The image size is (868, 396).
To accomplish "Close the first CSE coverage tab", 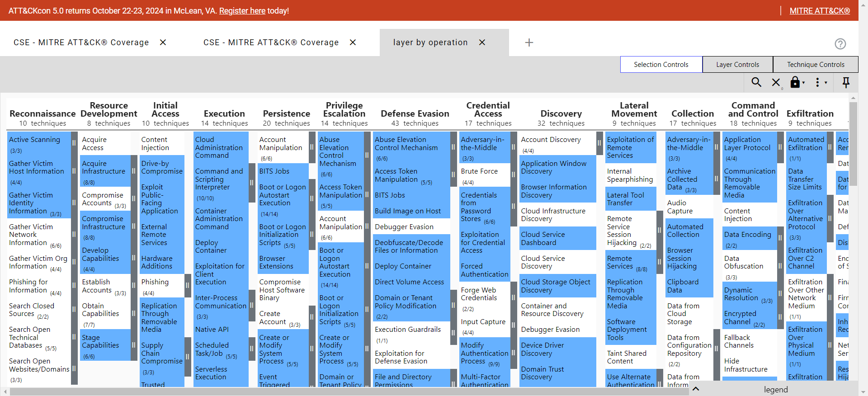I will coord(163,42).
